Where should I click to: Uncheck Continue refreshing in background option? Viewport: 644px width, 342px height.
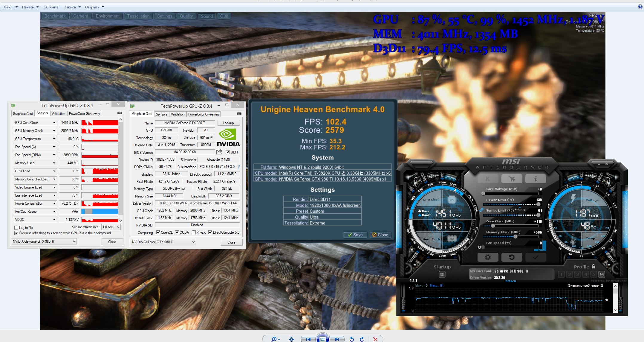pyautogui.click(x=16, y=233)
